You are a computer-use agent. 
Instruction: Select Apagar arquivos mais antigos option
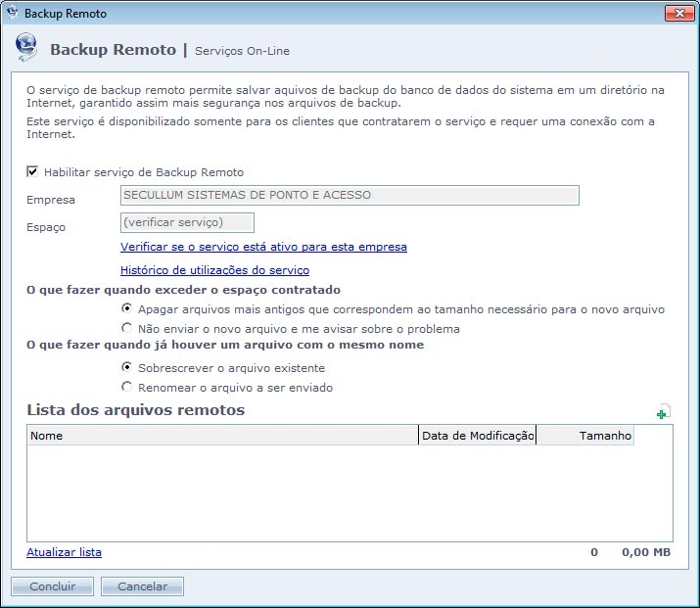coord(127,309)
